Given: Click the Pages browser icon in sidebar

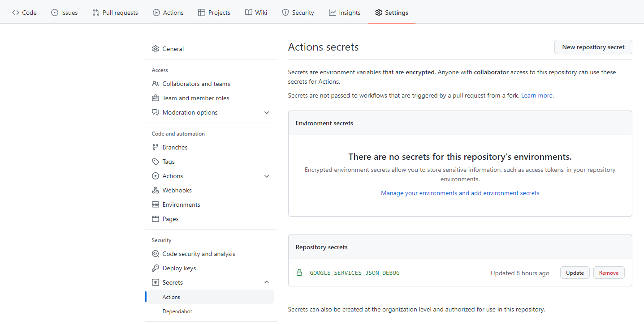Looking at the screenshot, I should 156,219.
